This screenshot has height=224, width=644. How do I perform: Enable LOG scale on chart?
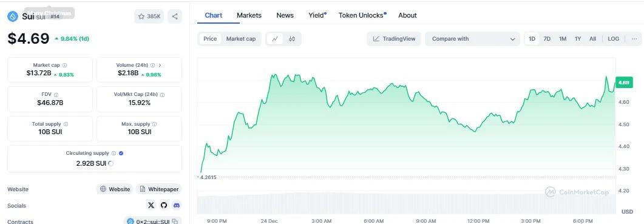point(613,39)
